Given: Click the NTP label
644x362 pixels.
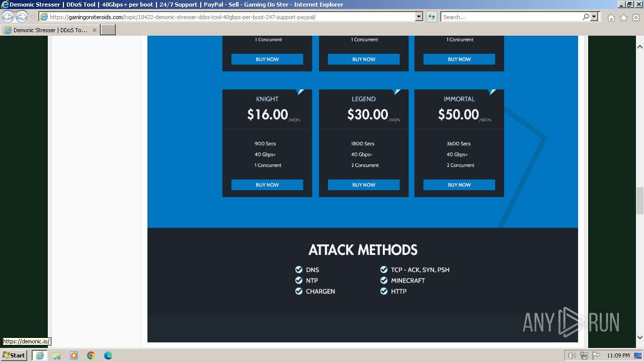Looking at the screenshot, I should (x=312, y=281).
